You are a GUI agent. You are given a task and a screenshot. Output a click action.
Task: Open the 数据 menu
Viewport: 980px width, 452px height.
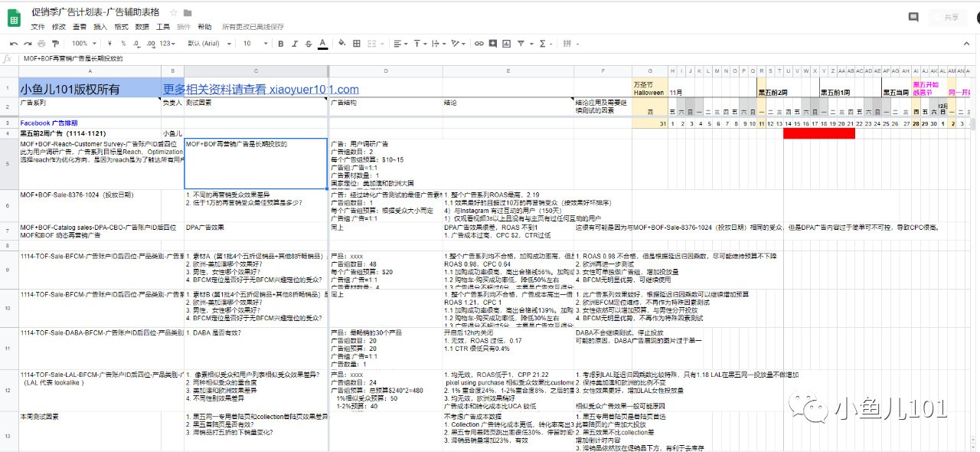click(142, 27)
